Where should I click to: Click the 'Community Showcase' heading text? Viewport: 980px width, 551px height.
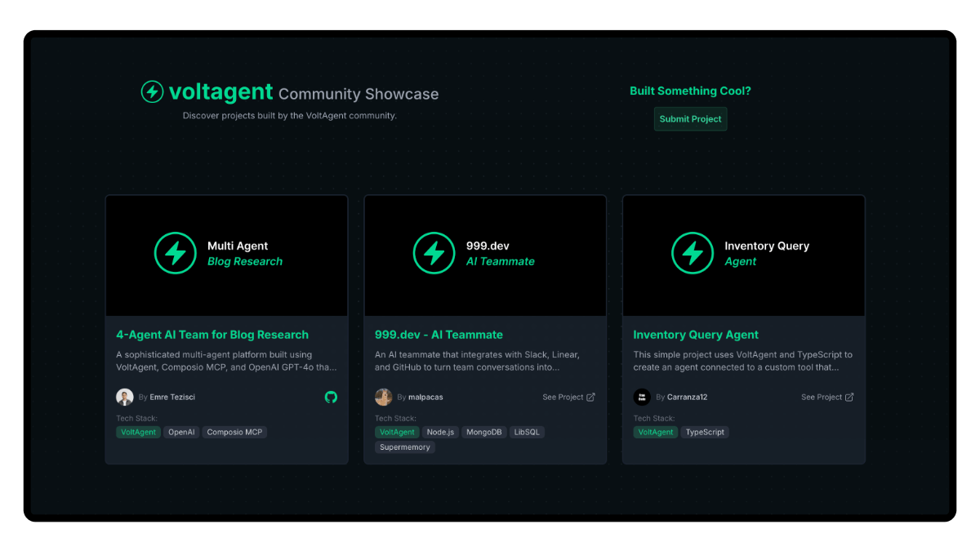tap(359, 95)
